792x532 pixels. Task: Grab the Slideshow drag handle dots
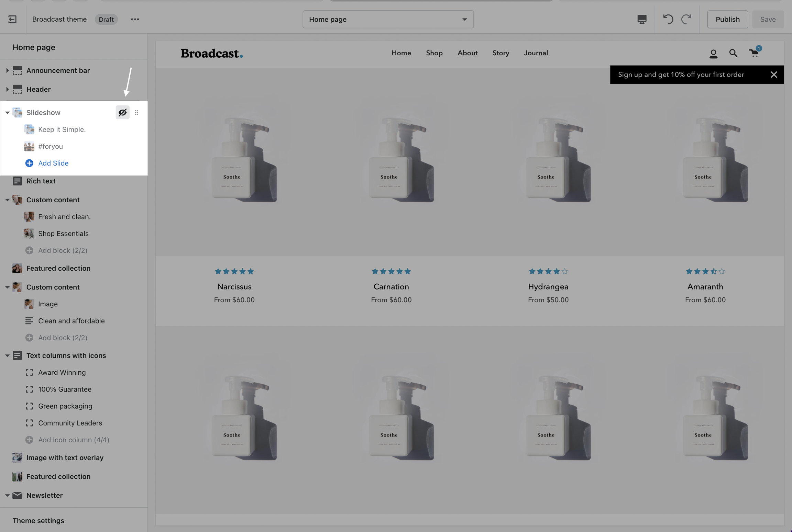pyautogui.click(x=136, y=113)
